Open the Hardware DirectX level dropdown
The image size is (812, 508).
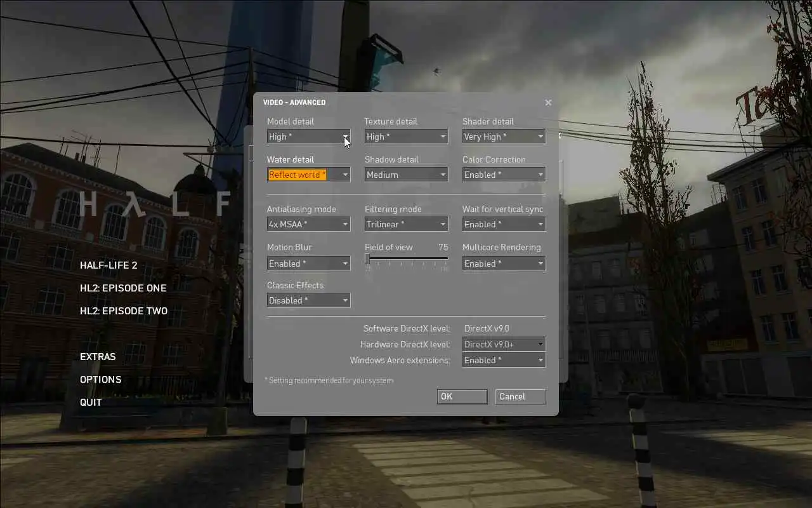(x=504, y=344)
